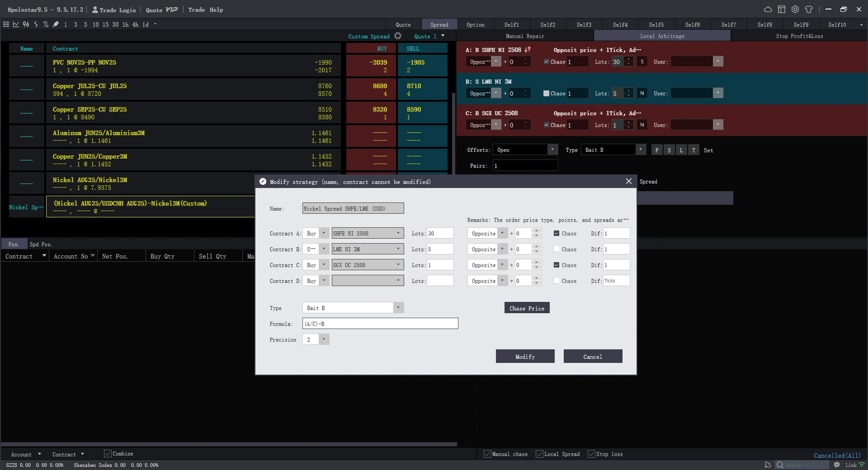Toggle the Stop loss checkbox at the bottom
The width and height of the screenshot is (868, 470).
point(591,454)
